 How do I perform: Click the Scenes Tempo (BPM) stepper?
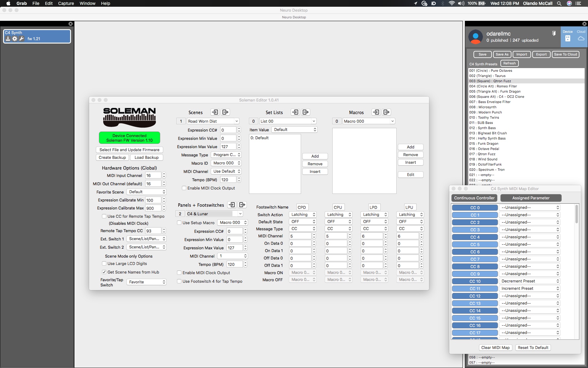tap(239, 180)
